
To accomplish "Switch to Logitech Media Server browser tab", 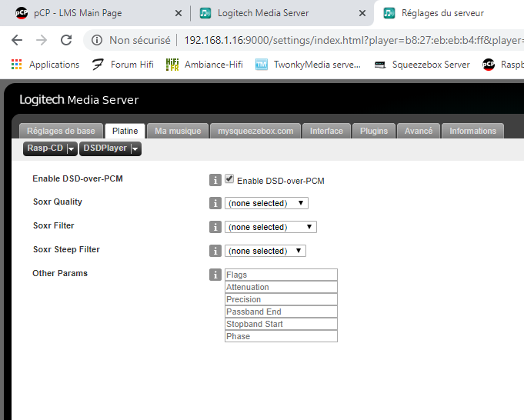I will [263, 13].
